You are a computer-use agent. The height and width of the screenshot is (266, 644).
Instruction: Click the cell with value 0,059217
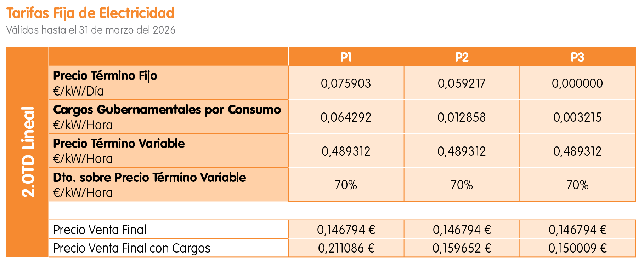click(462, 83)
